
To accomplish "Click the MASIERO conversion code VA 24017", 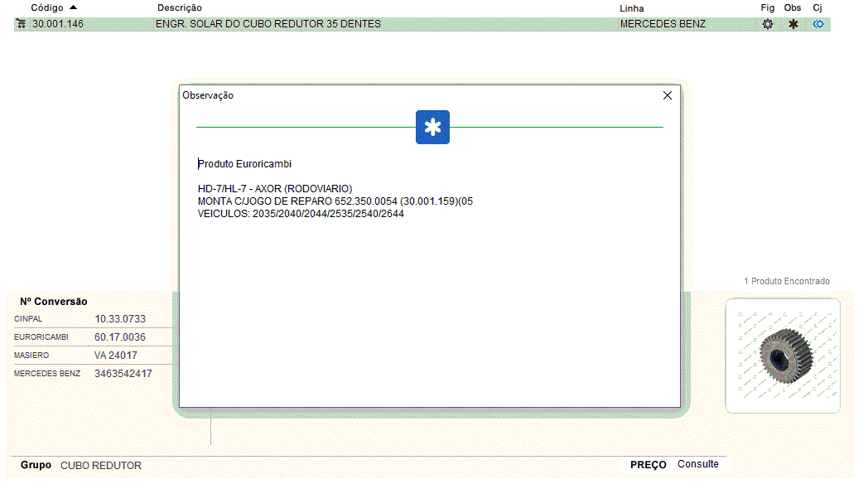I will (x=116, y=356).
